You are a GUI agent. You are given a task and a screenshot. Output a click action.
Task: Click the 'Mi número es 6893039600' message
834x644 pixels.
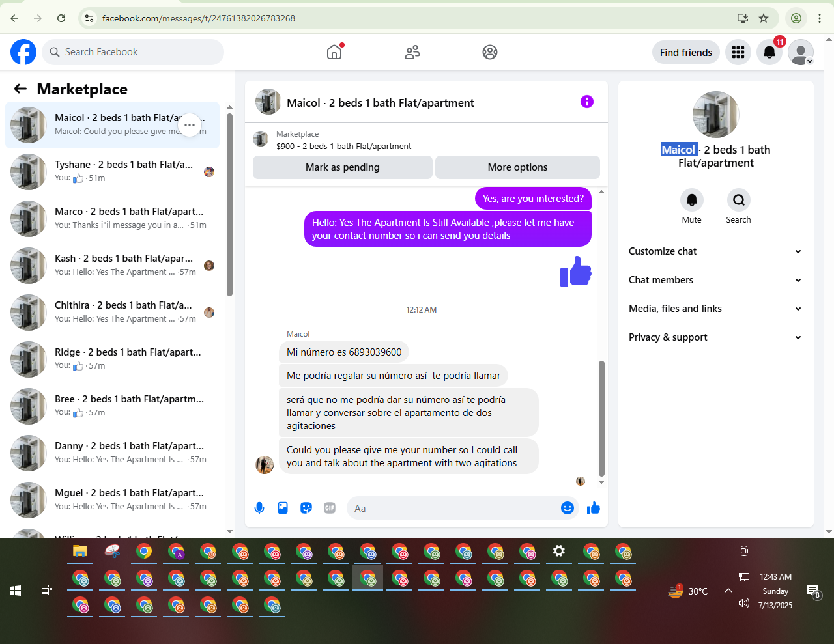[344, 352]
